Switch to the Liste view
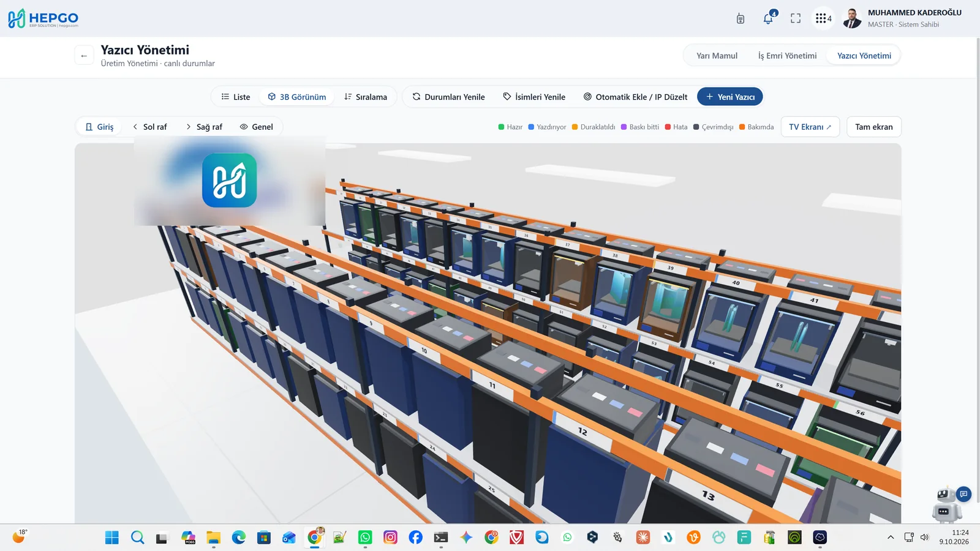The height and width of the screenshot is (551, 980). [x=236, y=97]
